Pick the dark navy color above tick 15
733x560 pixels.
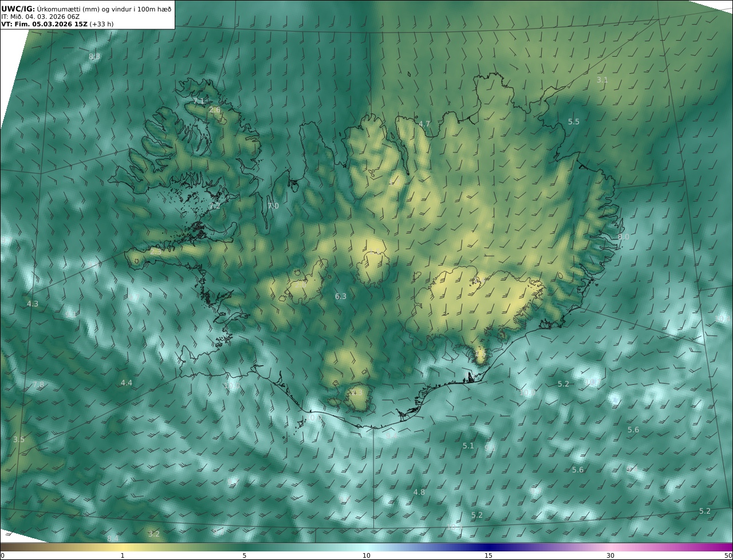[488, 547]
